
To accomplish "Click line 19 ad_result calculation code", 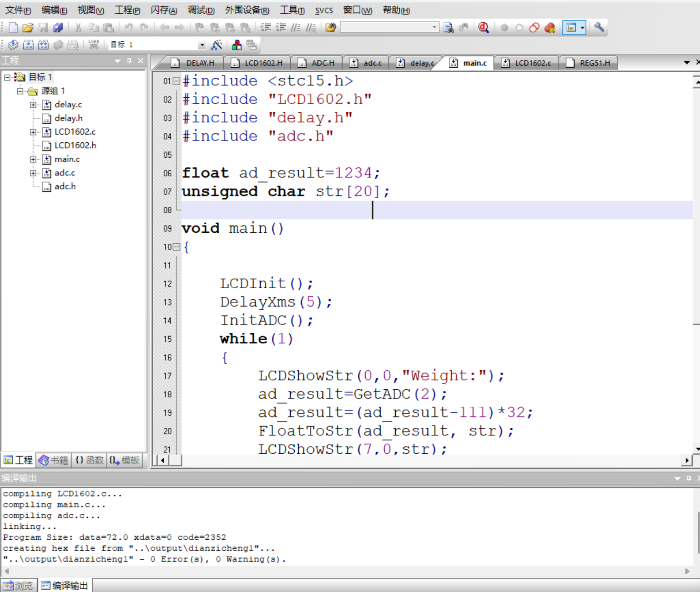I will point(395,412).
